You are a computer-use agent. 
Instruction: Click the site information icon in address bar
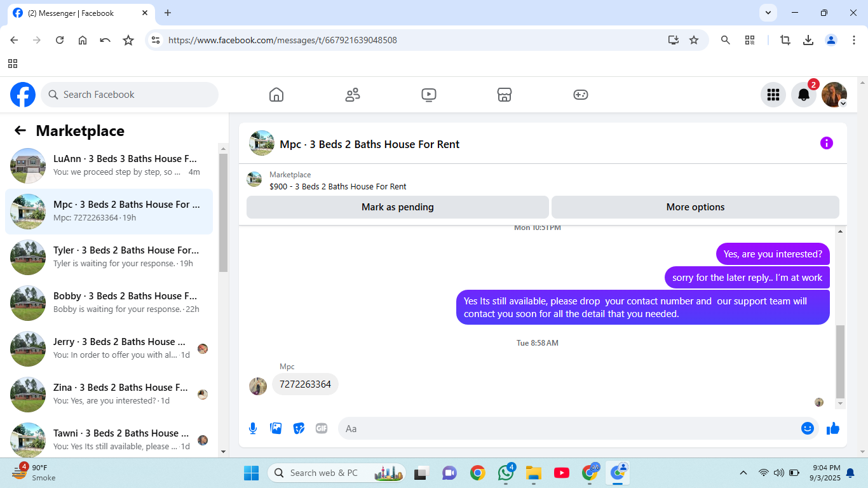pyautogui.click(x=155, y=40)
